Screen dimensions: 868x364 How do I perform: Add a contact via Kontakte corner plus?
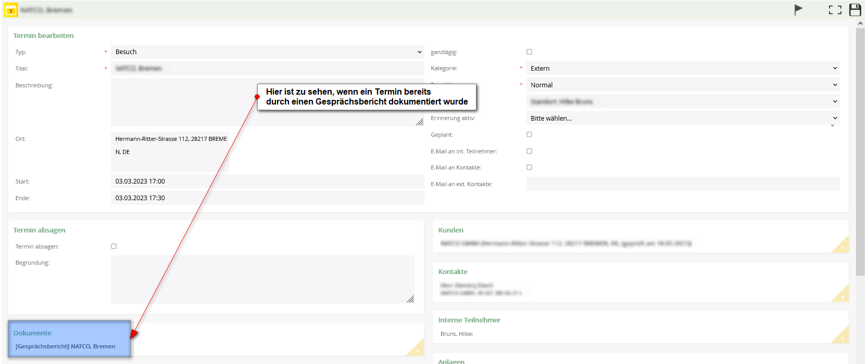[x=842, y=296]
